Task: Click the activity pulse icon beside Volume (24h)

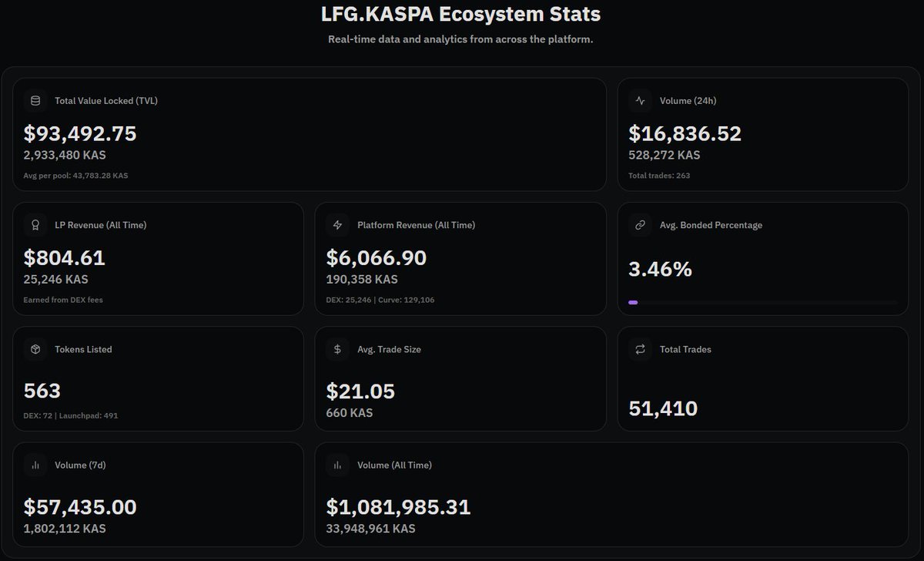Action: pos(640,101)
